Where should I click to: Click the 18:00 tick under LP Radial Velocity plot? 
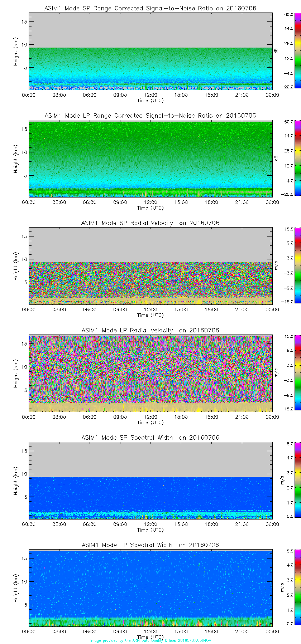(211, 417)
